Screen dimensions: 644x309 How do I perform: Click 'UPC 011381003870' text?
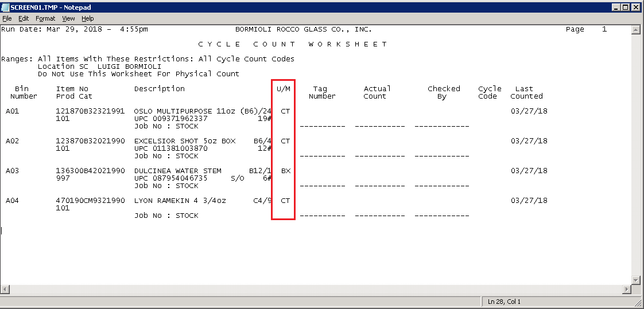[171, 148]
